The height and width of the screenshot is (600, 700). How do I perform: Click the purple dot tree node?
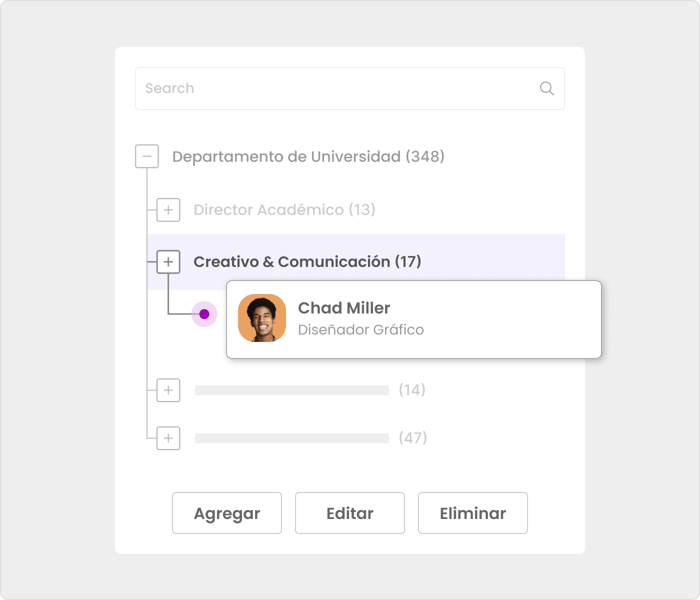[x=204, y=314]
